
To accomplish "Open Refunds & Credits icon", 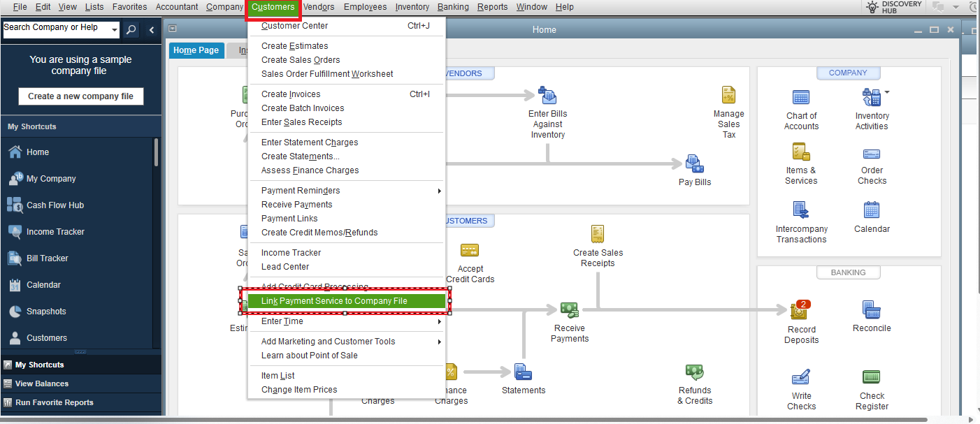I will (694, 372).
